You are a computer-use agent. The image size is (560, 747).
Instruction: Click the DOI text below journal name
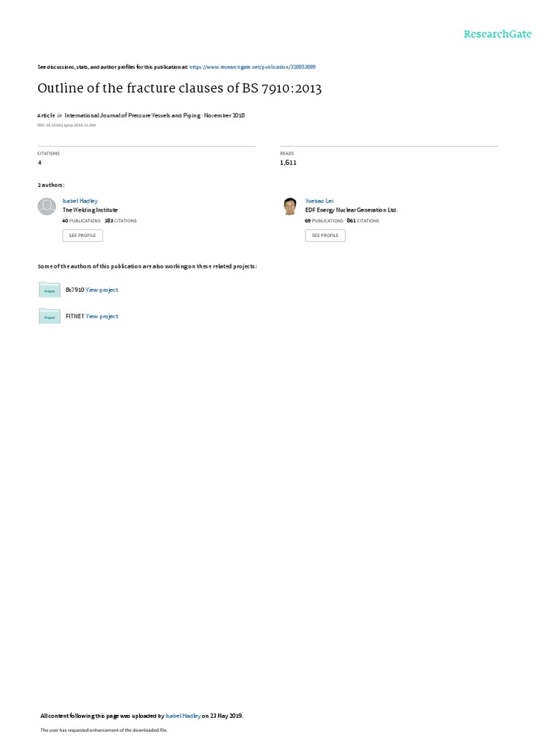click(x=66, y=125)
